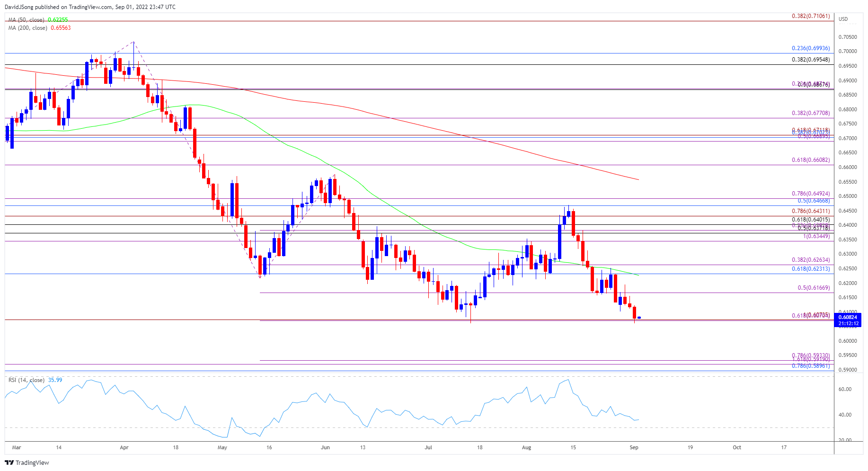Click the candle countdown timer 21:12:12
The width and height of the screenshot is (868, 471).
[848, 324]
